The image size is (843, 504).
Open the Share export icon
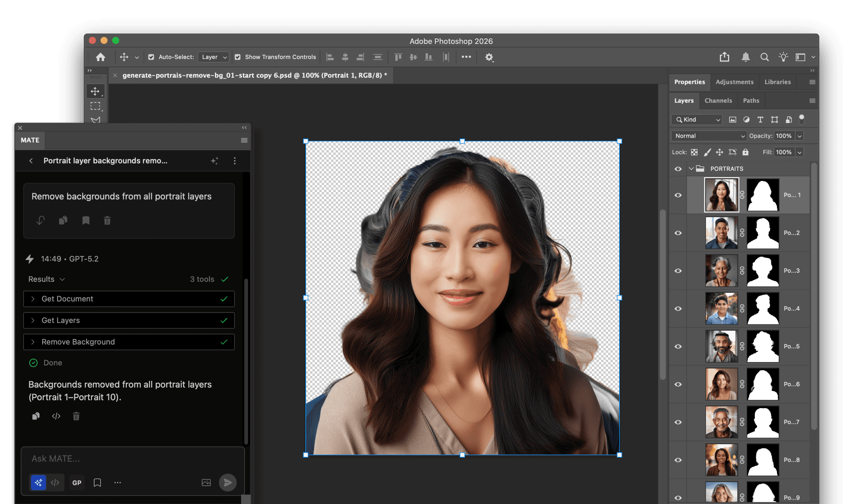coord(724,57)
